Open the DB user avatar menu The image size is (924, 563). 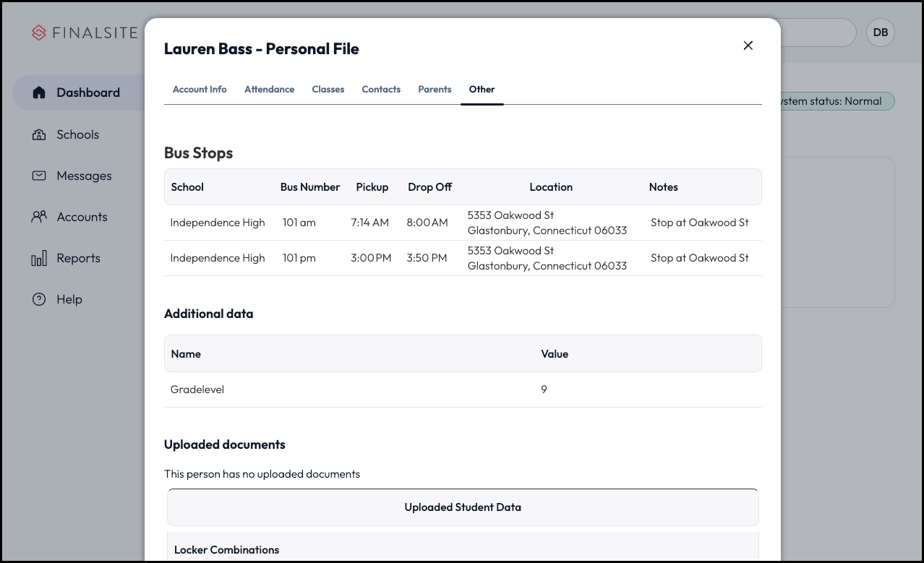pos(880,33)
